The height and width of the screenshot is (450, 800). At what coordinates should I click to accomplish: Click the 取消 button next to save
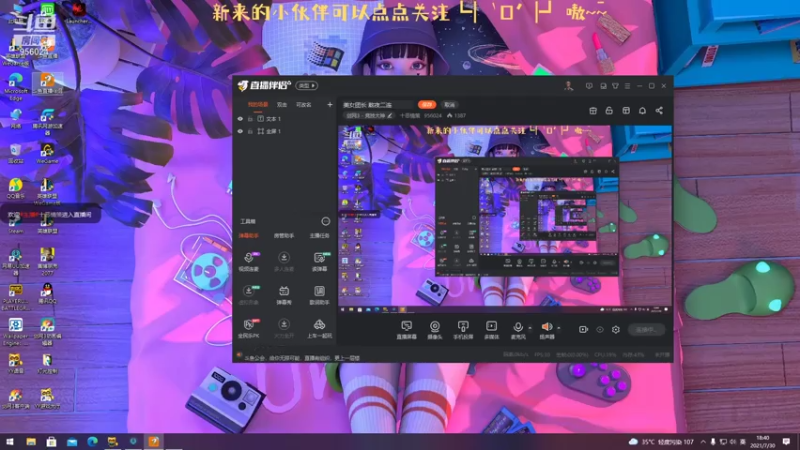449,105
